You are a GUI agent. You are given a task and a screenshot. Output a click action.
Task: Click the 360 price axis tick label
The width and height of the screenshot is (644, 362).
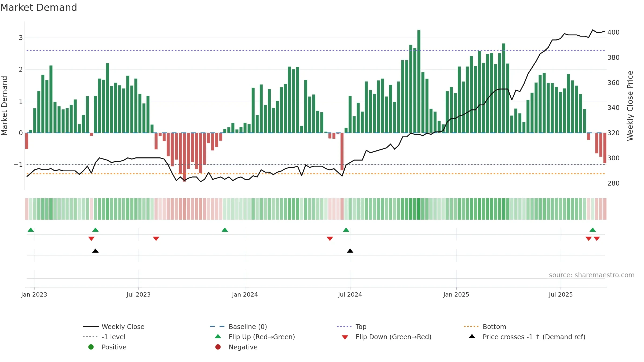point(613,83)
